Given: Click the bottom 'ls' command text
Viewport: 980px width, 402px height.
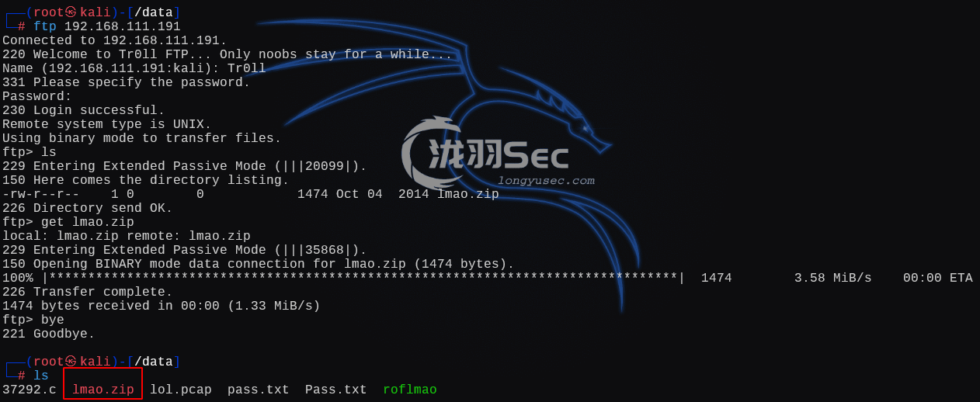Looking at the screenshot, I should coord(41,376).
